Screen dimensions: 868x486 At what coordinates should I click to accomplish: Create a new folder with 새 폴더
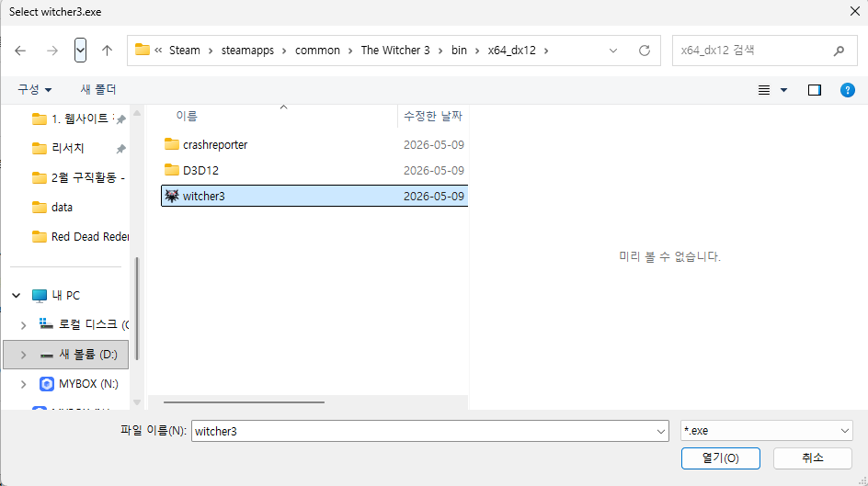[98, 89]
